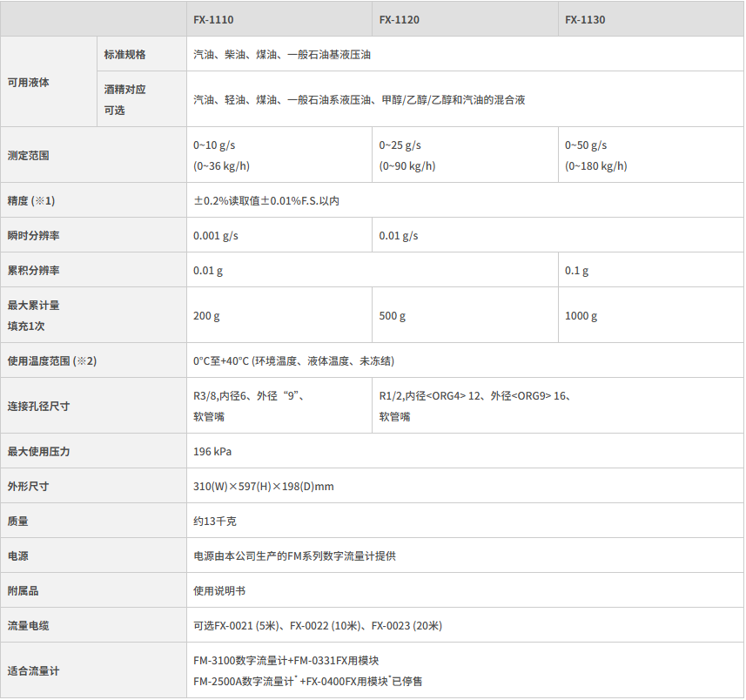This screenshot has height=700, width=746.
Task: Click the 196 kPa cell
Action: pyautogui.click(x=465, y=451)
